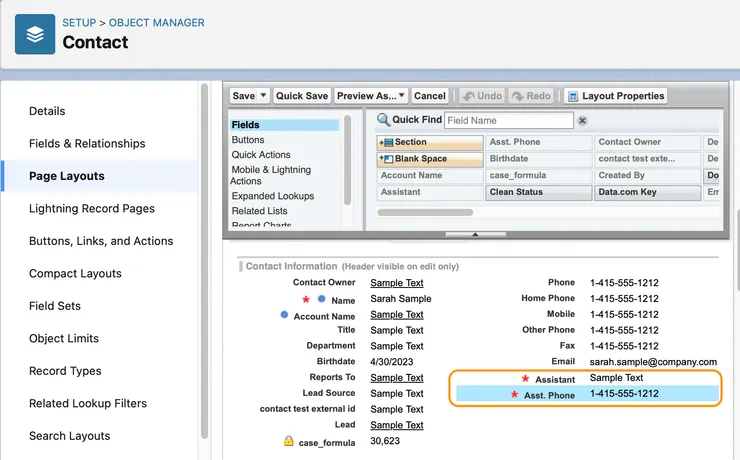Open Fields & Relationships in the sidebar
This screenshot has width=740, height=460.
tap(87, 143)
